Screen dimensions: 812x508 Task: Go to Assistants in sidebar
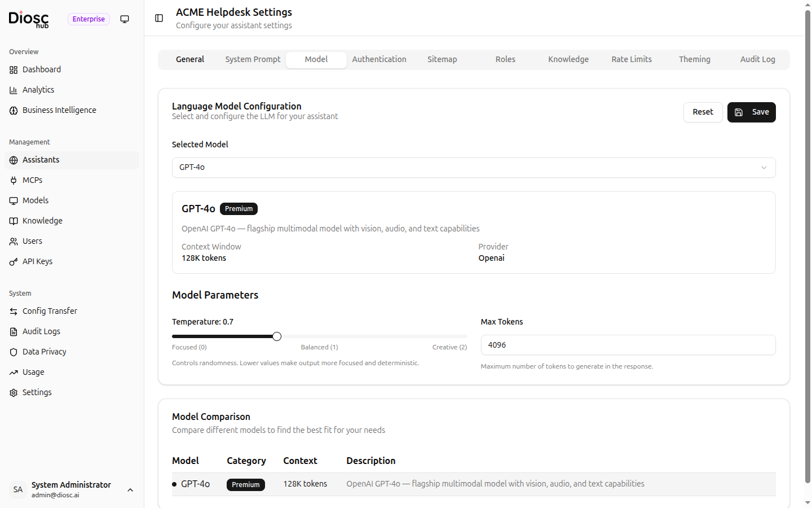point(72,160)
